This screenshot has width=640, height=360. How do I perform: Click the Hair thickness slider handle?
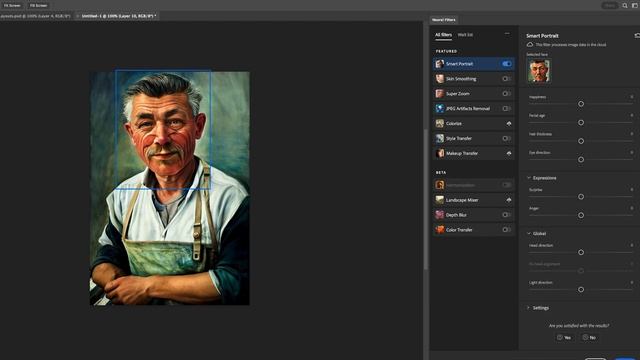pyautogui.click(x=581, y=141)
